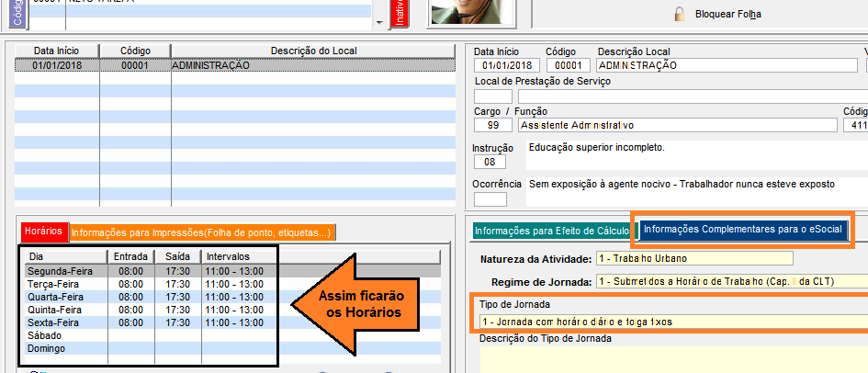The width and height of the screenshot is (868, 373).
Task: Click the employee photo thumbnail
Action: click(x=472, y=12)
